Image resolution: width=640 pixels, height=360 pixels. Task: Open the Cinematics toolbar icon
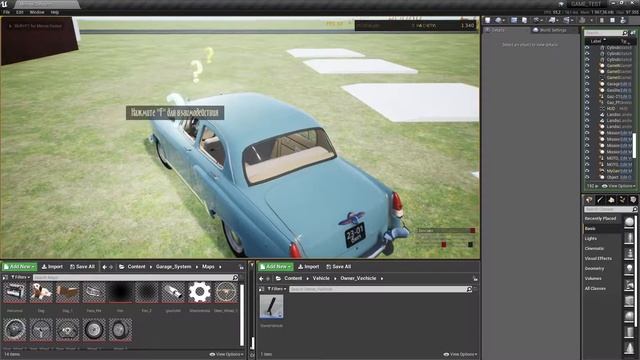tap(568, 20)
